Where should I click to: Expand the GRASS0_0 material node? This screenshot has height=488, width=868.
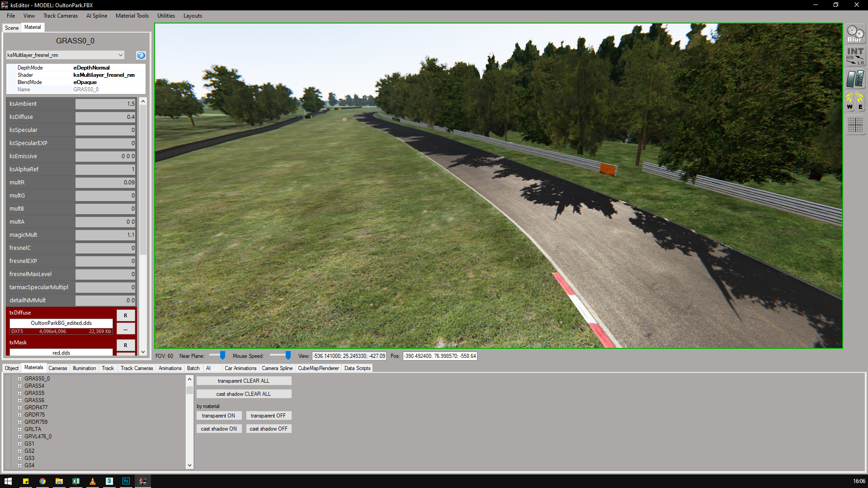point(20,379)
